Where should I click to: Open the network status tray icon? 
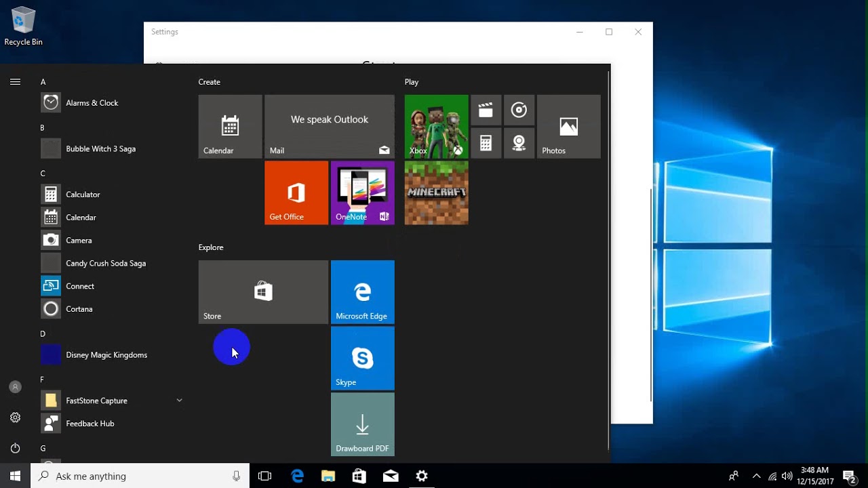click(772, 476)
